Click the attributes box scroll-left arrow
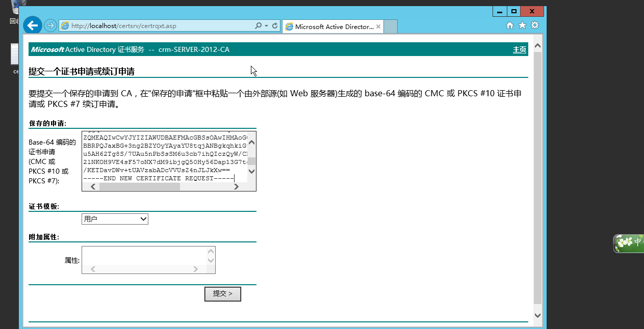This screenshot has width=644, height=329. tap(93, 269)
